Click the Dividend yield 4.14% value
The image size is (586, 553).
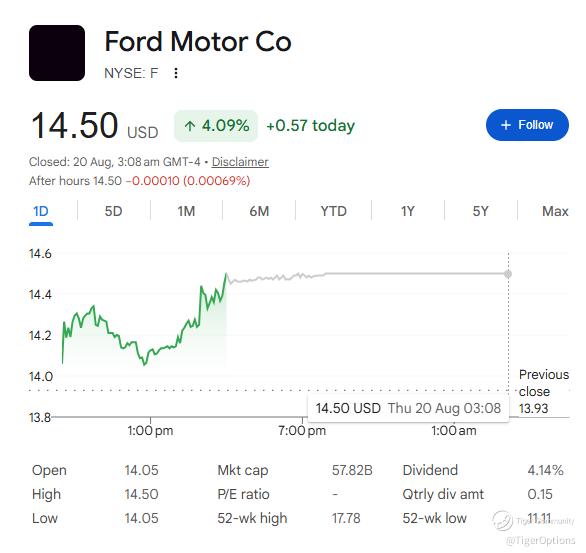(x=545, y=470)
